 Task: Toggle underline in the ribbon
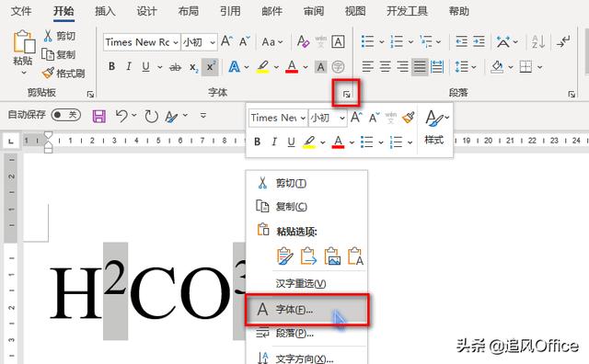145,67
